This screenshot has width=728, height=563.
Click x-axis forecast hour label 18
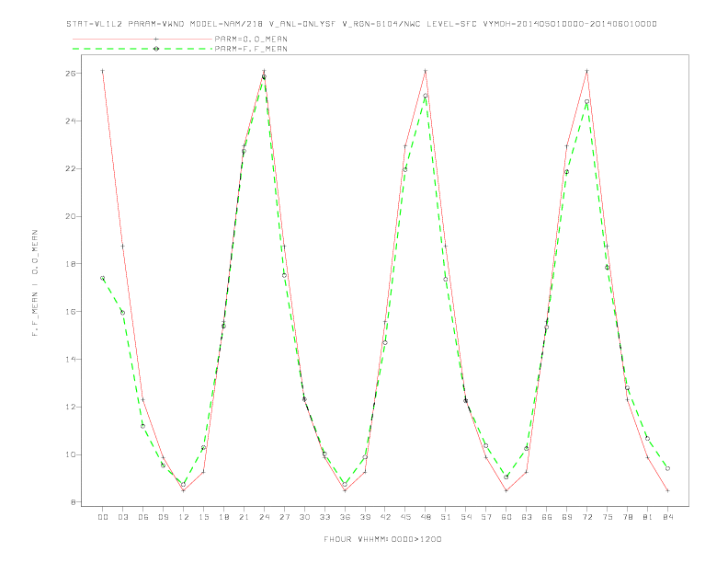pos(223,517)
